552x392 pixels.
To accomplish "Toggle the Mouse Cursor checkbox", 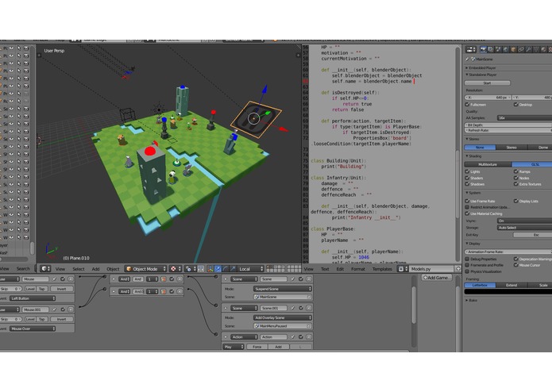I will click(515, 265).
